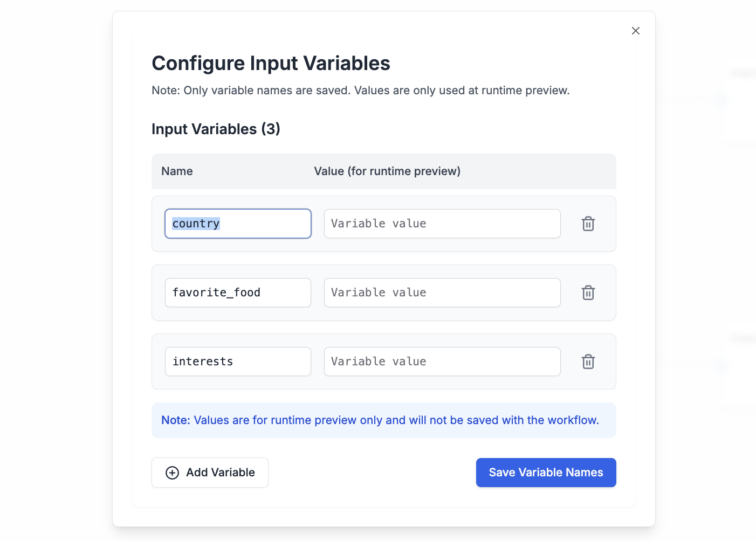Click the circled plus symbol in the footer

point(172,473)
